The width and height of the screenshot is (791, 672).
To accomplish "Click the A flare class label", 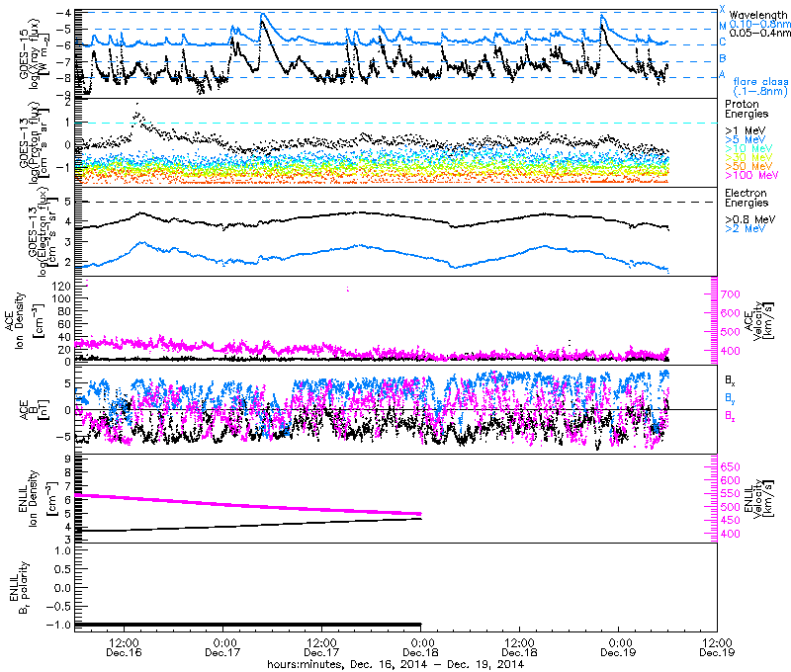I will tap(723, 74).
